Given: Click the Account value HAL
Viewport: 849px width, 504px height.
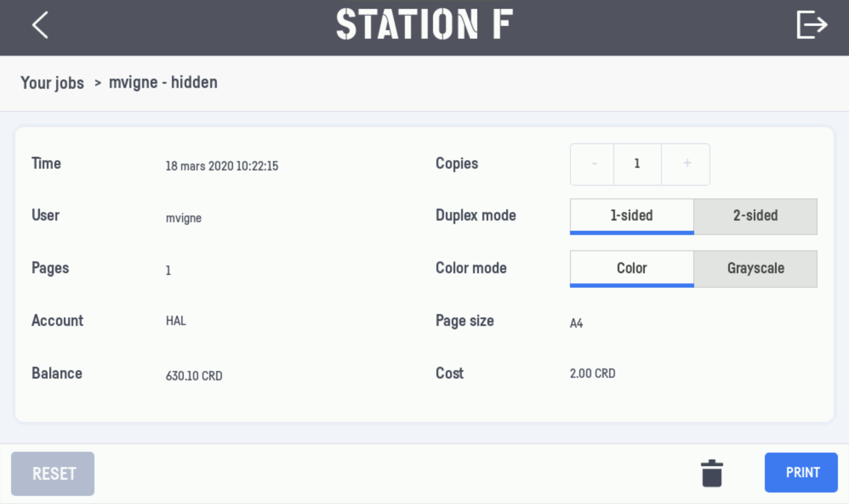Looking at the screenshot, I should [176, 321].
